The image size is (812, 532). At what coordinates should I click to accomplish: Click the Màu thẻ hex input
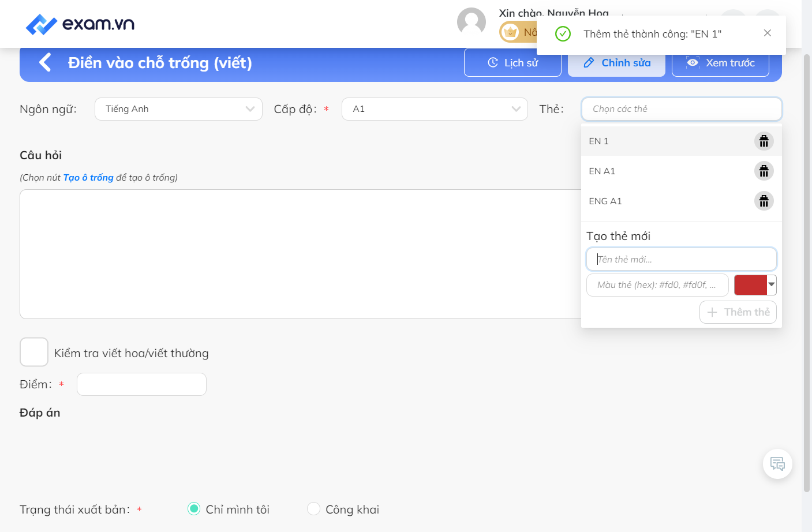tap(657, 285)
